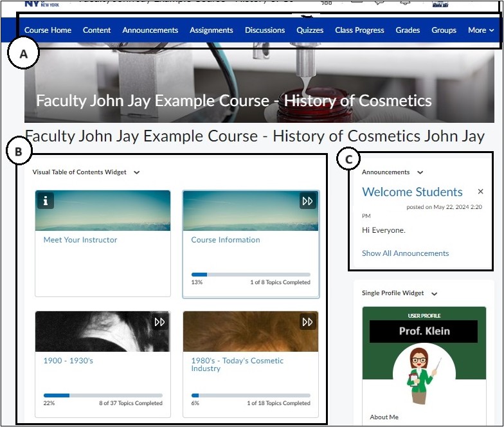Viewport: 504px width, 427px height.
Task: Open the Single Profile Widget dropdown chevron
Action: 435,294
